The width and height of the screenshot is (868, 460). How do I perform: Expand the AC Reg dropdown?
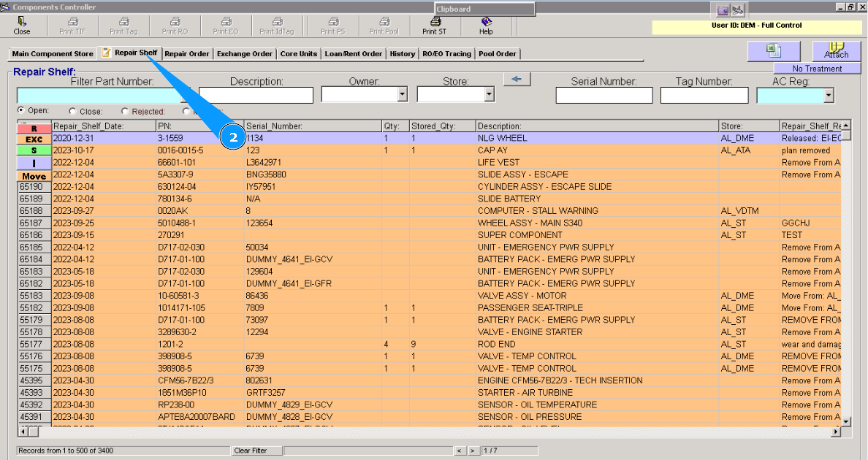(829, 95)
